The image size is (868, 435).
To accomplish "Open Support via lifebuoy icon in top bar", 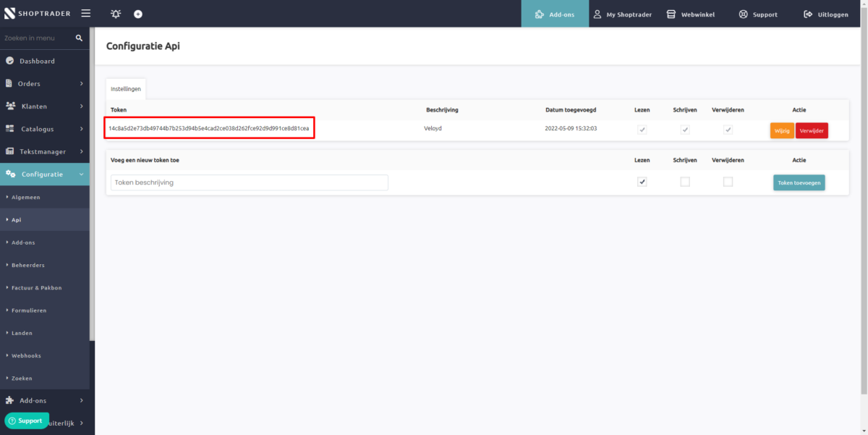I will tap(743, 14).
